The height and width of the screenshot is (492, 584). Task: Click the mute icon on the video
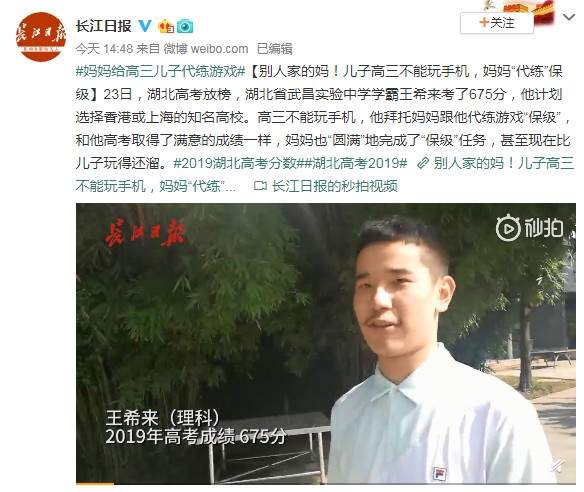coord(557,465)
